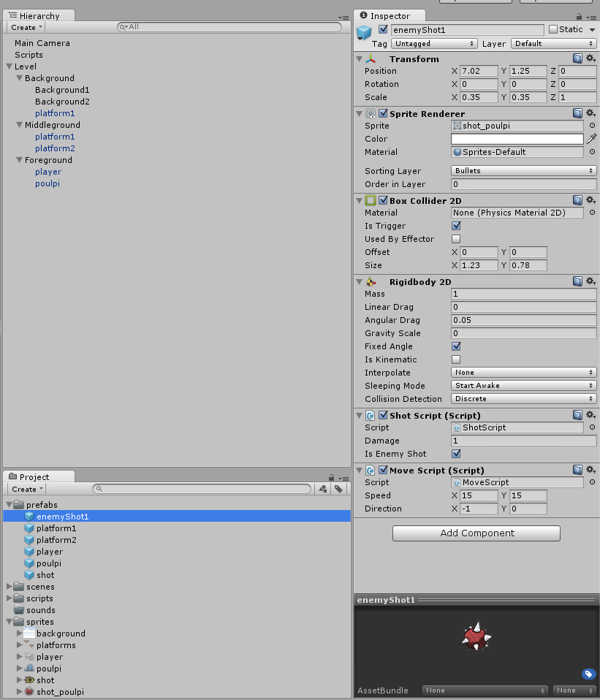Enable Is Kinematic
600x700 pixels.
coord(456,359)
